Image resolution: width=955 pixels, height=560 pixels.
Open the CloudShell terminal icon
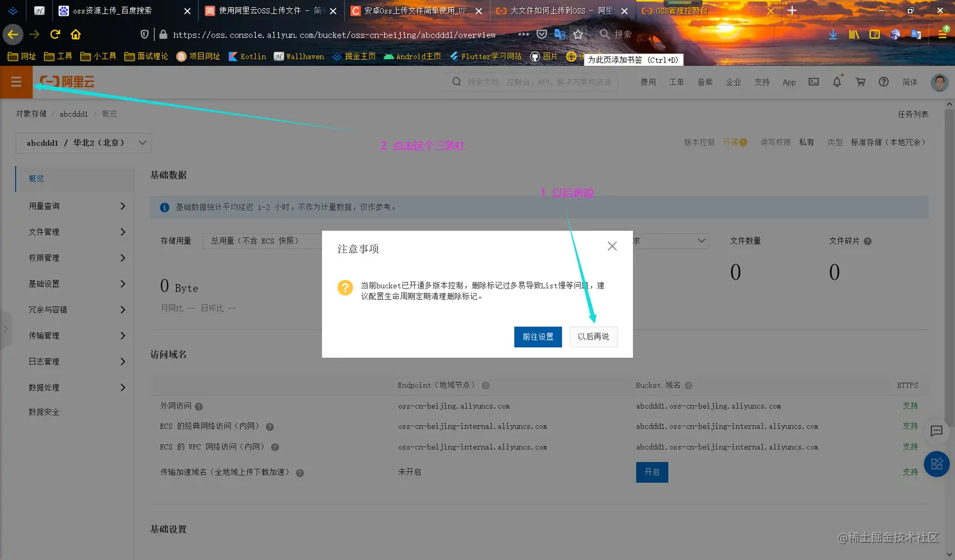[x=814, y=81]
